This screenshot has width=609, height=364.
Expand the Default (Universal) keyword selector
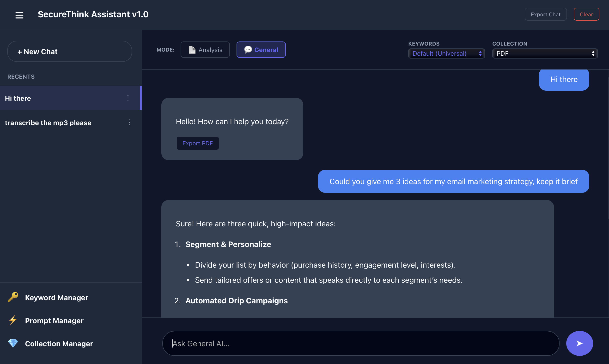point(446,53)
